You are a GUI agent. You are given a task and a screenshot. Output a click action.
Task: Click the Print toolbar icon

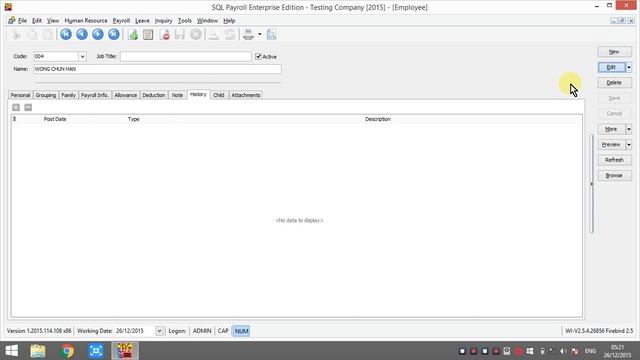(248, 35)
